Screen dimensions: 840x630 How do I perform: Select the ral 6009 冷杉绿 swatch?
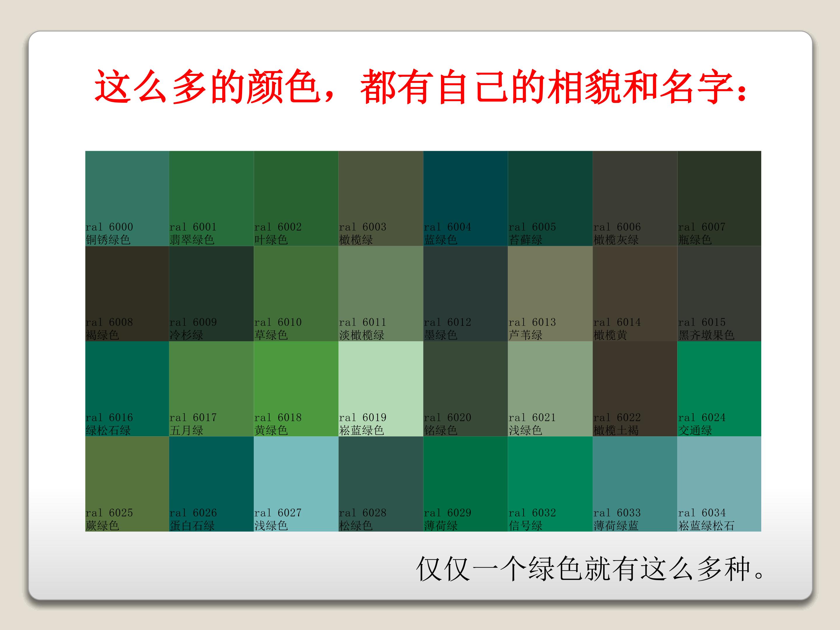pyautogui.click(x=211, y=293)
